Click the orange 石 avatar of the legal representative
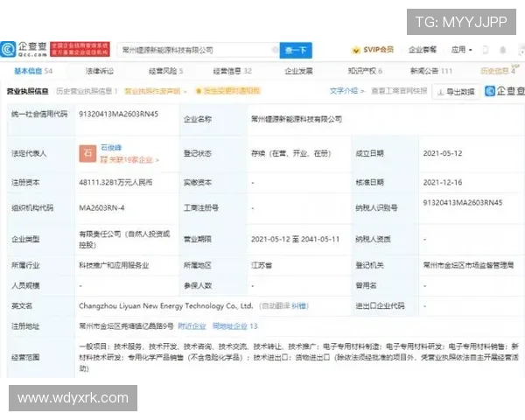The width and height of the screenshot is (525, 420). click(87, 153)
